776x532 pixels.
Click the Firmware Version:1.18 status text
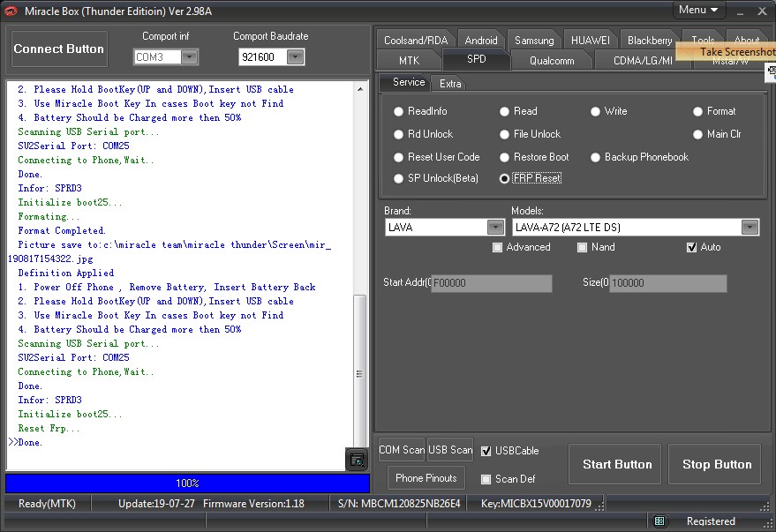pos(253,504)
